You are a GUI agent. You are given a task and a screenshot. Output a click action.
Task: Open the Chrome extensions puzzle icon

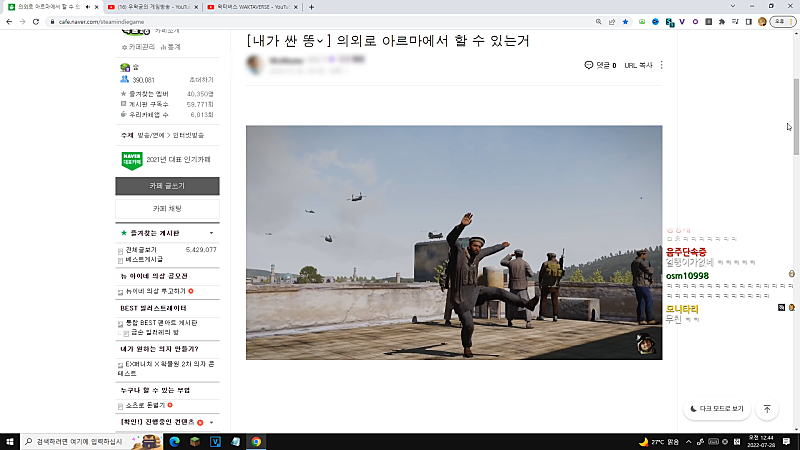pyautogui.click(x=721, y=22)
